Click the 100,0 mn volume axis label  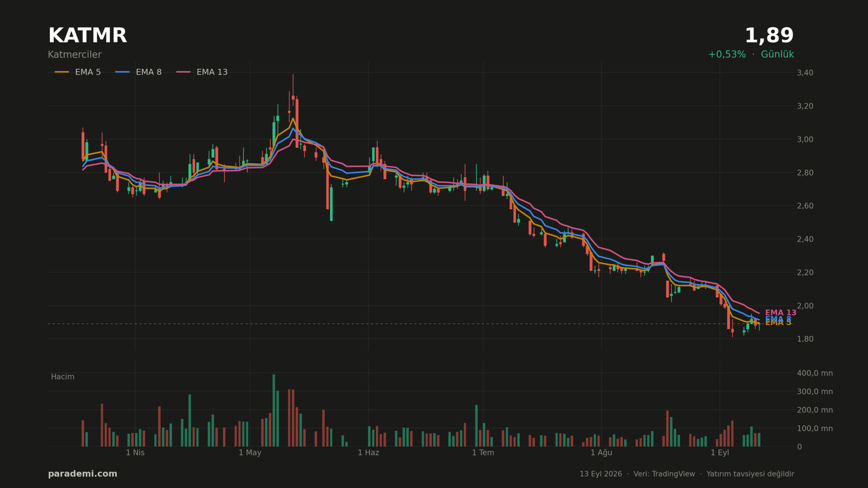pyautogui.click(x=814, y=428)
